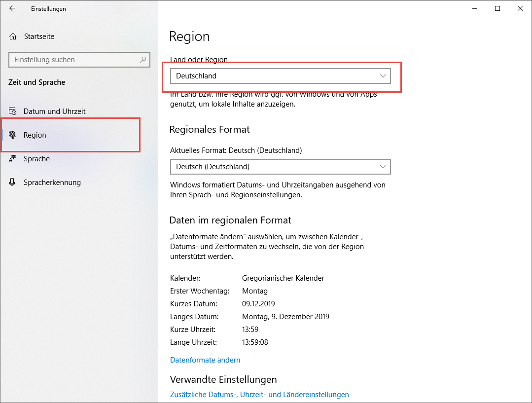Open Sprache via its language icon

pyautogui.click(x=12, y=158)
